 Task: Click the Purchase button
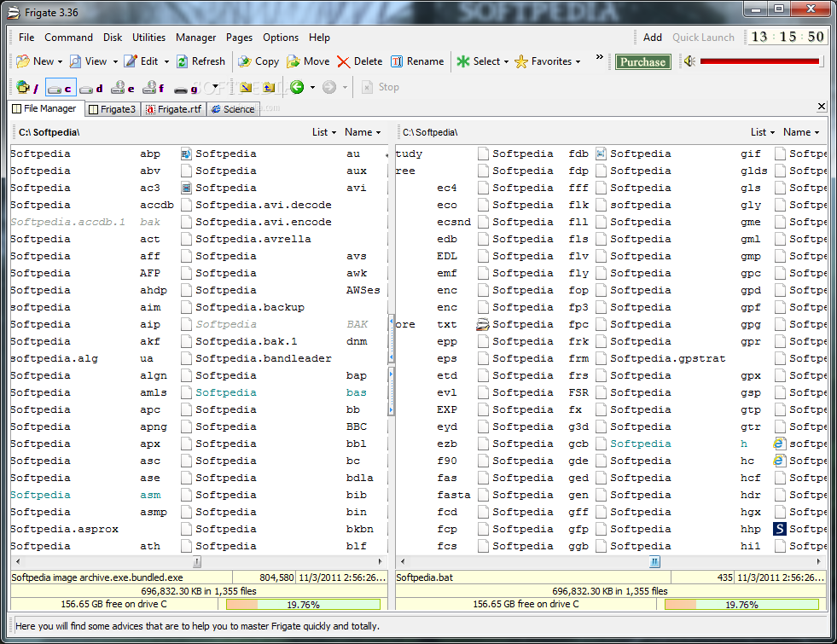[642, 62]
